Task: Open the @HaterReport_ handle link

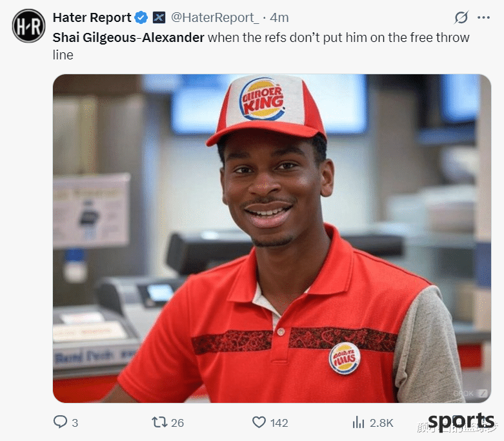Action: click(215, 17)
